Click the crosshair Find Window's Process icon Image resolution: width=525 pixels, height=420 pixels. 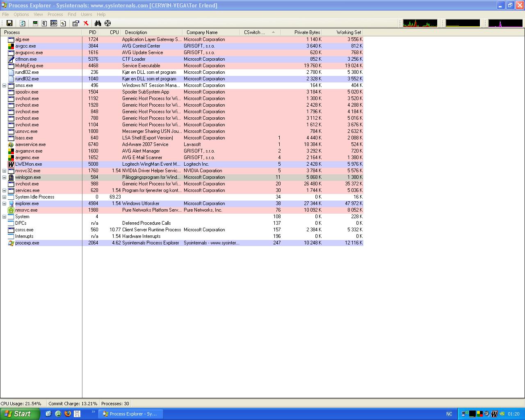107,23
